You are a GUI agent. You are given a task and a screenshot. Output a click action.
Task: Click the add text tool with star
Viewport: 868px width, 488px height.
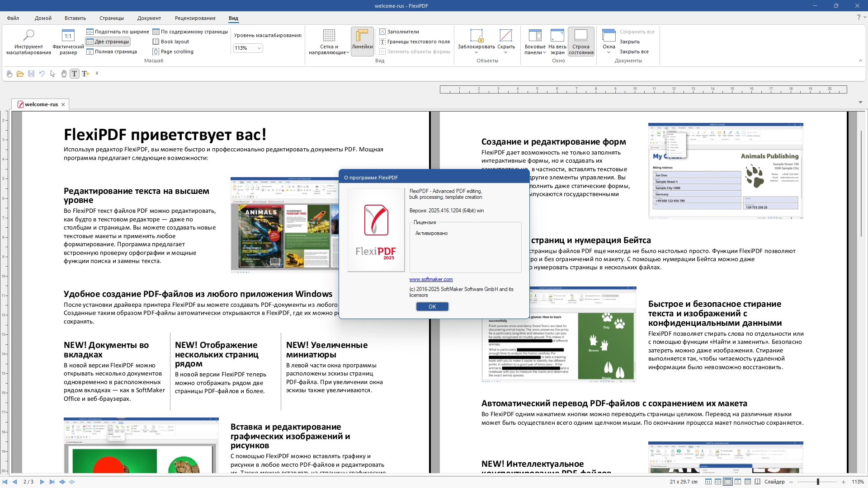[85, 74]
